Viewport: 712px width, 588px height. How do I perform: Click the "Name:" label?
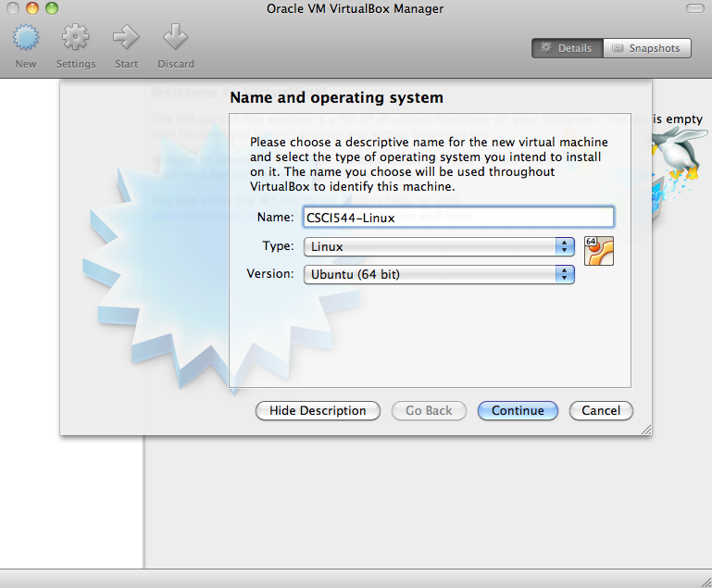(276, 217)
